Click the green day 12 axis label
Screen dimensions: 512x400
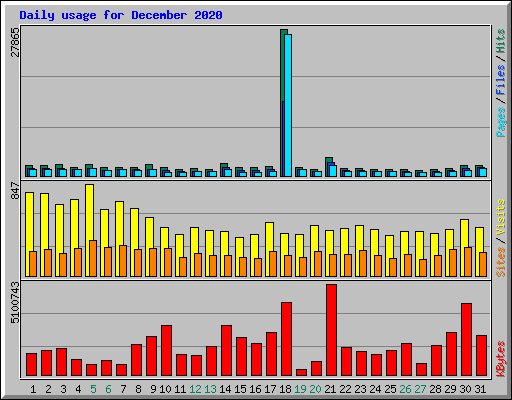pos(195,389)
